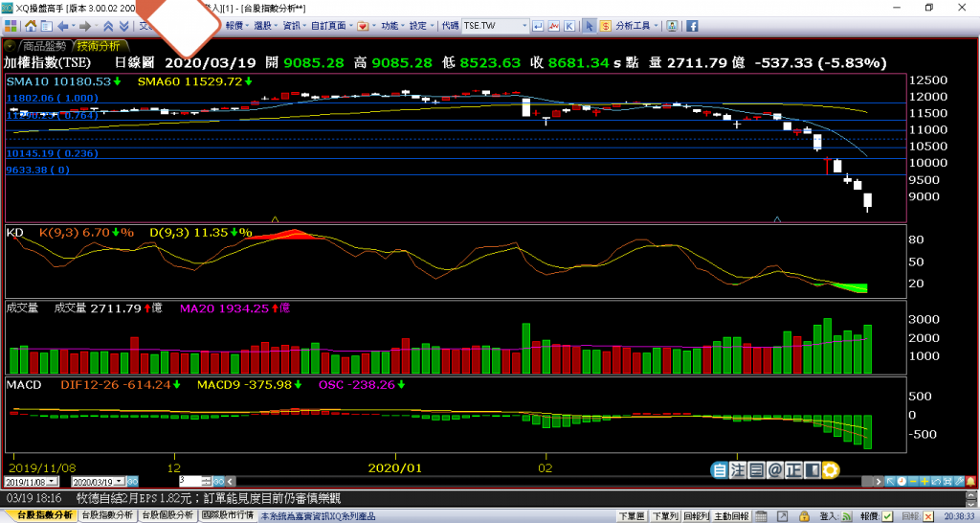The image size is (980, 523).
Task: Click the Facebook share icon
Action: (x=692, y=26)
